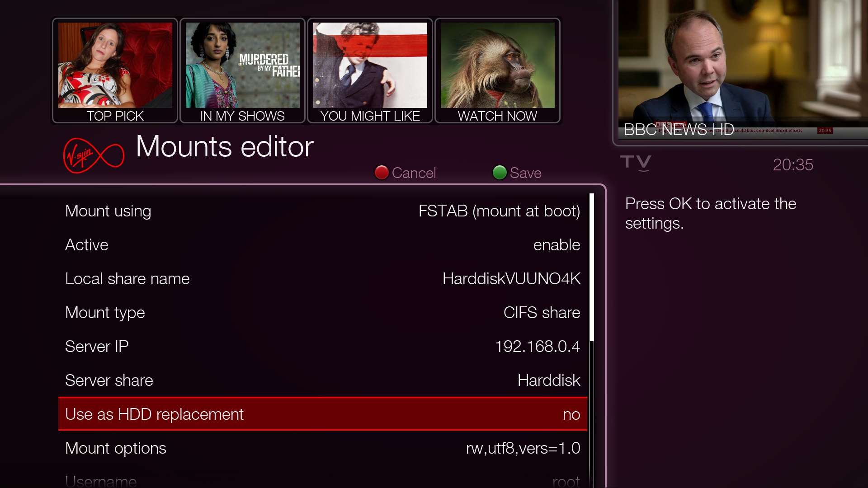Image resolution: width=868 pixels, height=488 pixels.
Task: Open the YOU MIGHT LIKE tile
Action: coord(370,70)
